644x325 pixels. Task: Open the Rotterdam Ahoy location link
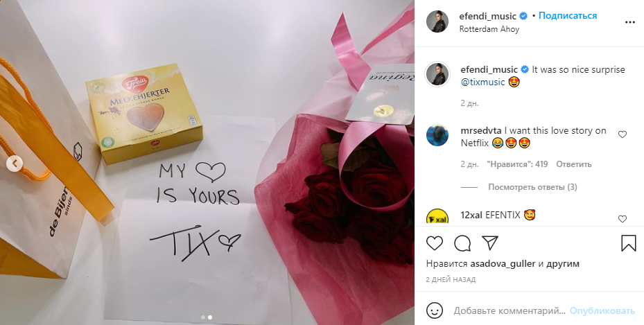[x=489, y=29]
